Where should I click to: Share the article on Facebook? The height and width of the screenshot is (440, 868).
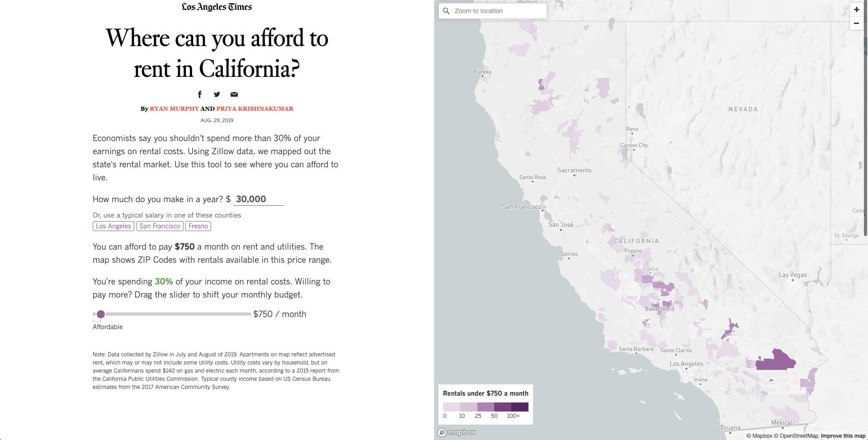click(199, 94)
